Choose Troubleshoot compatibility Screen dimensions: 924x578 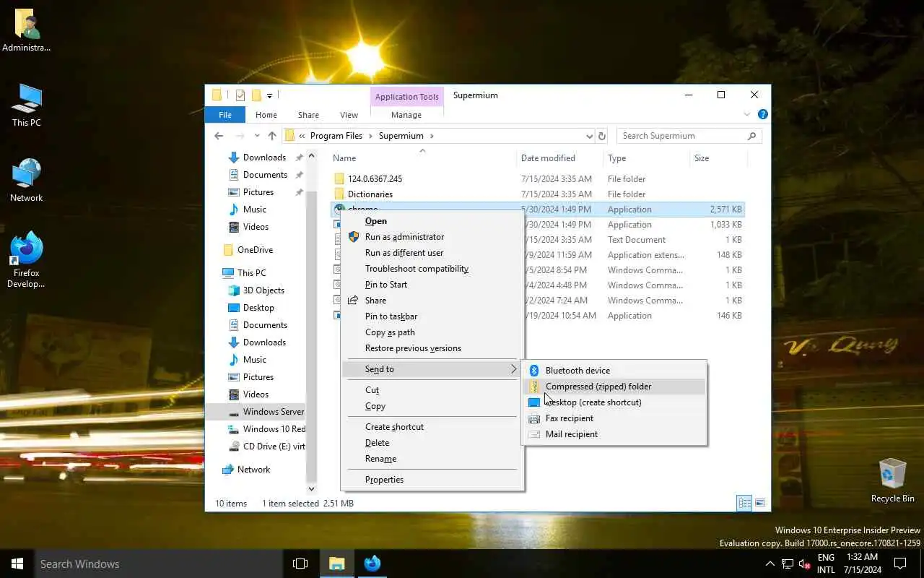click(x=432, y=269)
